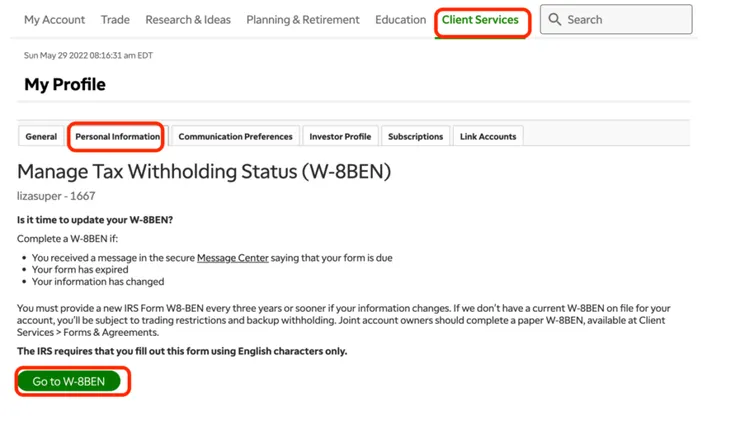The image size is (740, 426).
Task: Switch to the General tab
Action: pyautogui.click(x=41, y=136)
